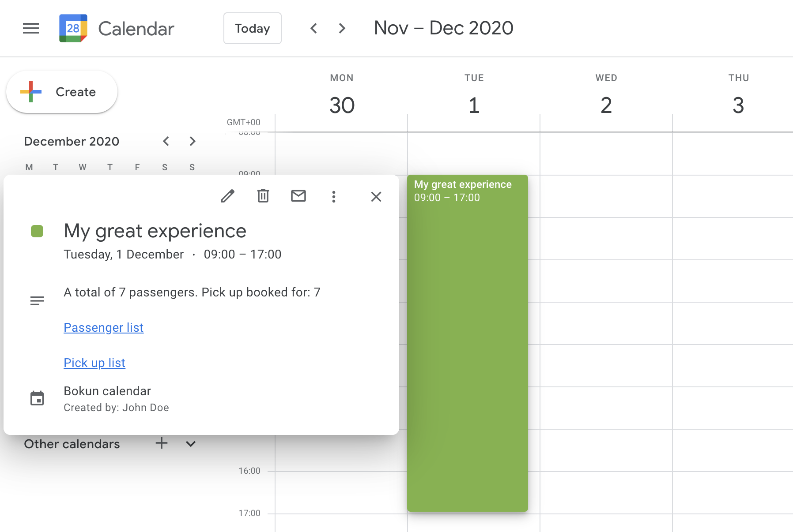Select the My great experience event block
Image resolution: width=793 pixels, height=532 pixels.
(x=467, y=344)
